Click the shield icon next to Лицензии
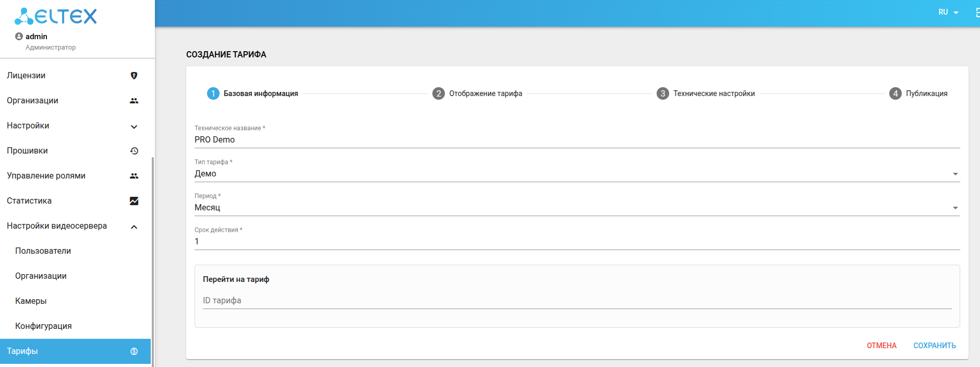Screen dimensions: 980x367 (x=134, y=76)
